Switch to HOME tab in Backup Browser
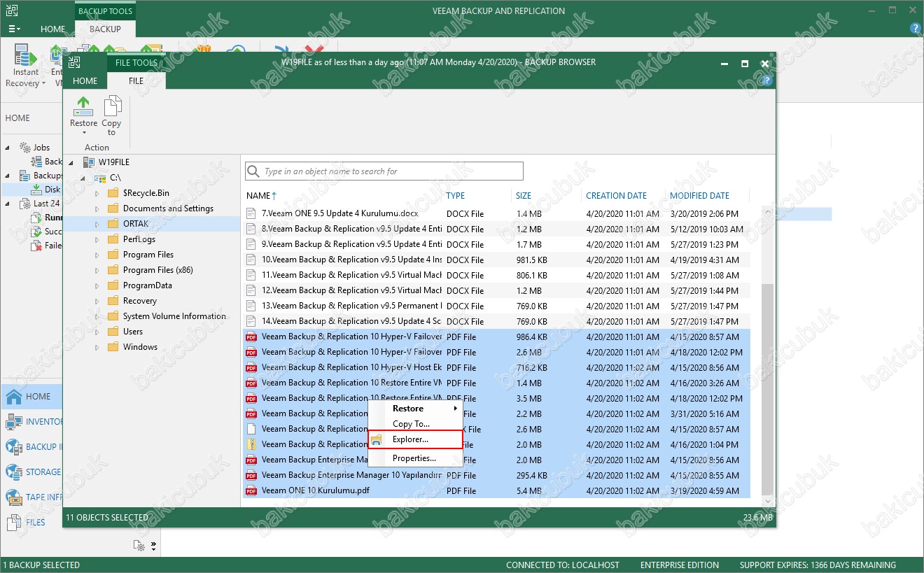 click(85, 81)
